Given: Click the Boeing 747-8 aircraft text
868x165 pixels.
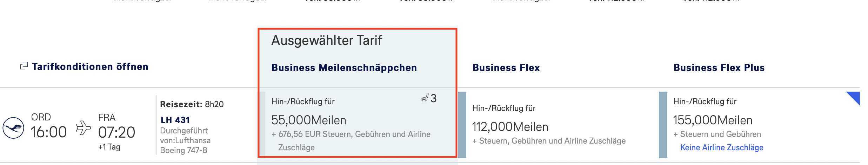Looking at the screenshot, I should (x=183, y=150).
